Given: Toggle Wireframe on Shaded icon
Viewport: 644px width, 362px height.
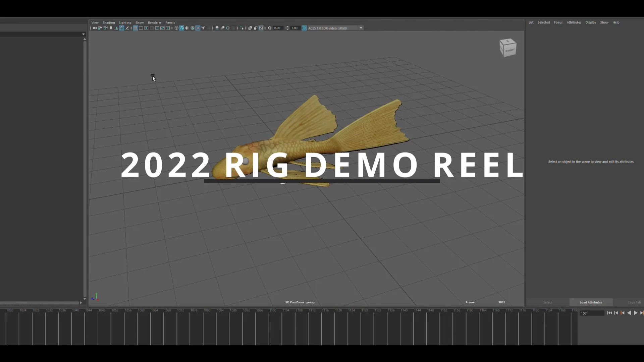Looking at the screenshot, I should click(x=193, y=28).
